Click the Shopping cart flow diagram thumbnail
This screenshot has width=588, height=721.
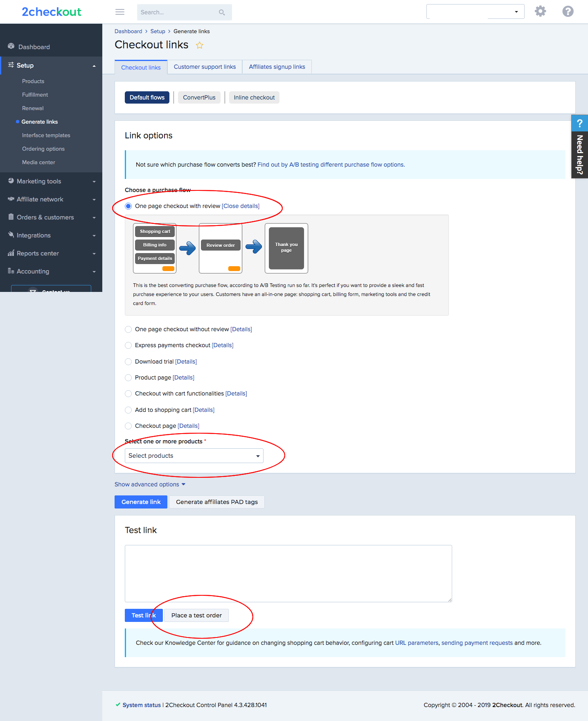155,248
